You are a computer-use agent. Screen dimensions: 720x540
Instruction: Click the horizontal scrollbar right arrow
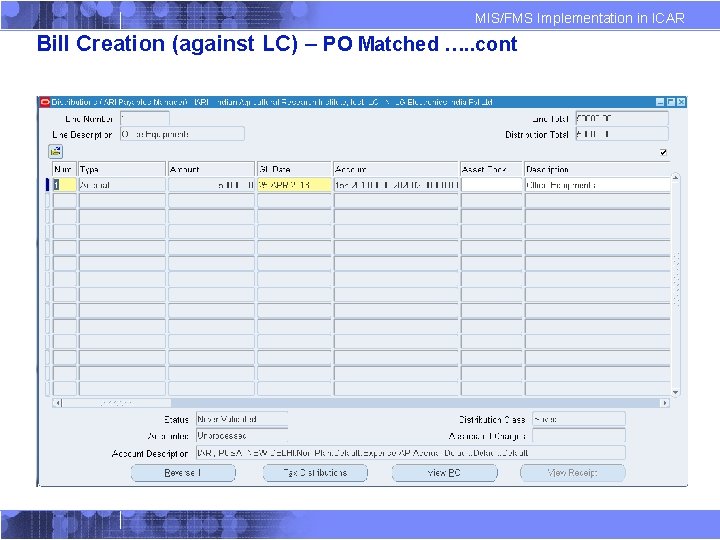coord(664,403)
